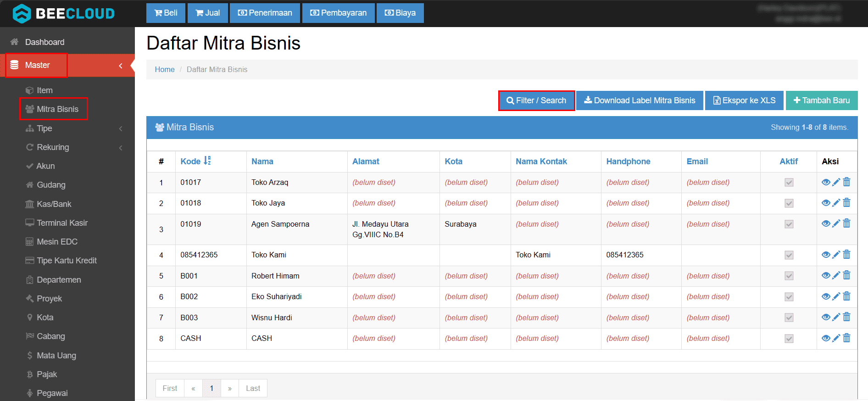Click the Beli top button
This screenshot has height=401, width=868.
[x=166, y=13]
